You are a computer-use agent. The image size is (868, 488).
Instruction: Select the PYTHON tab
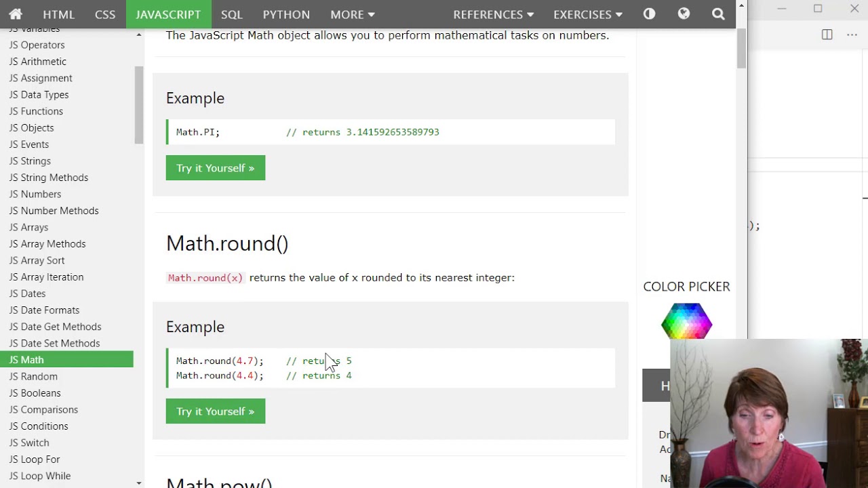[286, 14]
